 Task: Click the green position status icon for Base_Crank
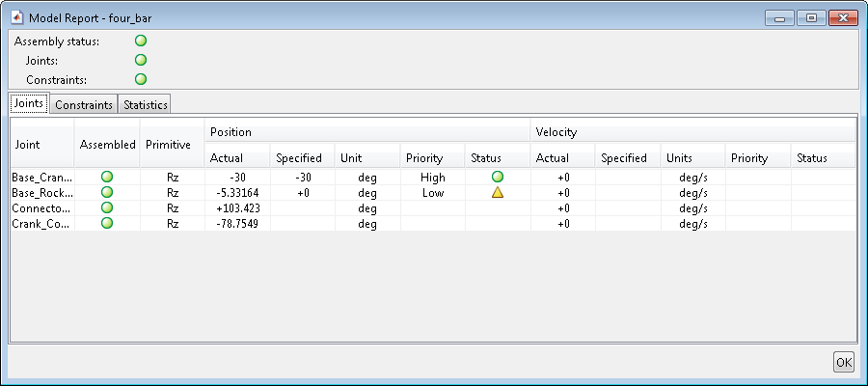coord(498,178)
